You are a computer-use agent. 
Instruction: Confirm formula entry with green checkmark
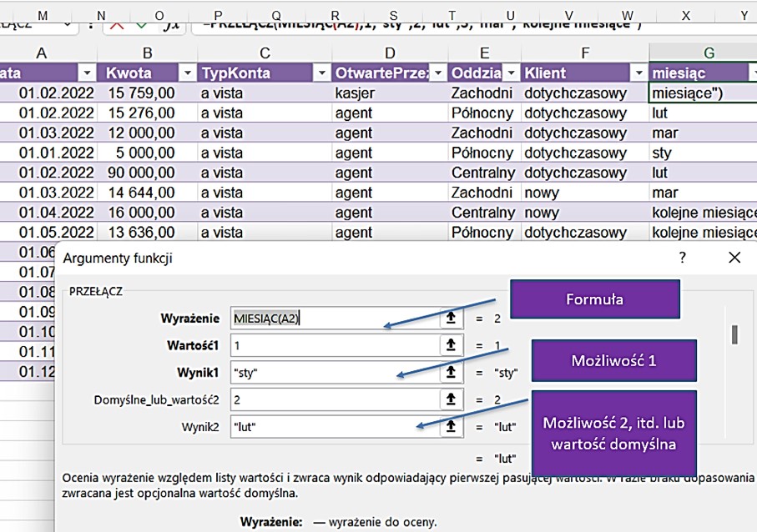[x=141, y=24]
